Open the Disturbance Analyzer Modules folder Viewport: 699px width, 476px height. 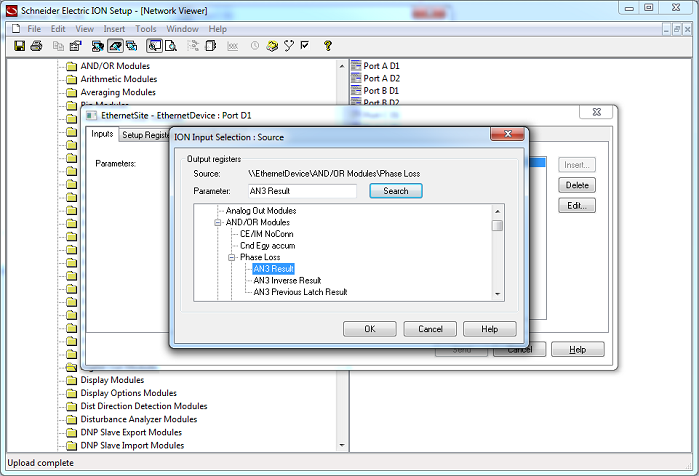coord(132,419)
